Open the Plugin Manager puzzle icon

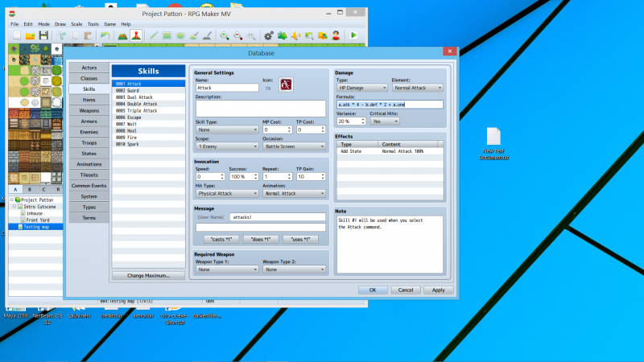tap(283, 35)
